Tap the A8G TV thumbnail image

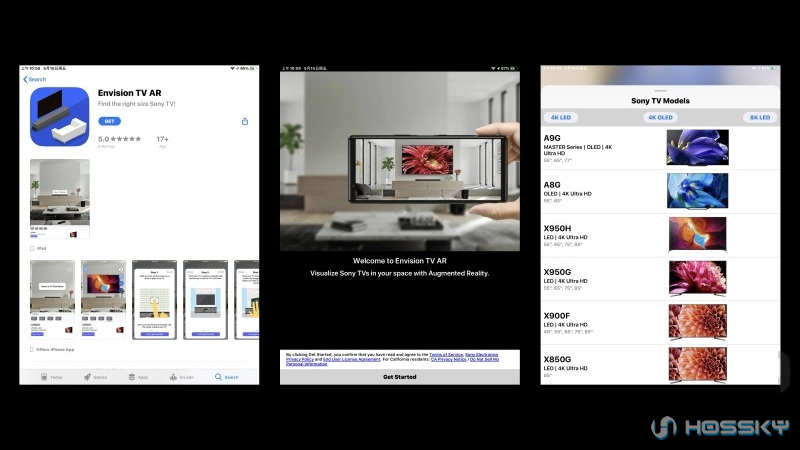[697, 191]
